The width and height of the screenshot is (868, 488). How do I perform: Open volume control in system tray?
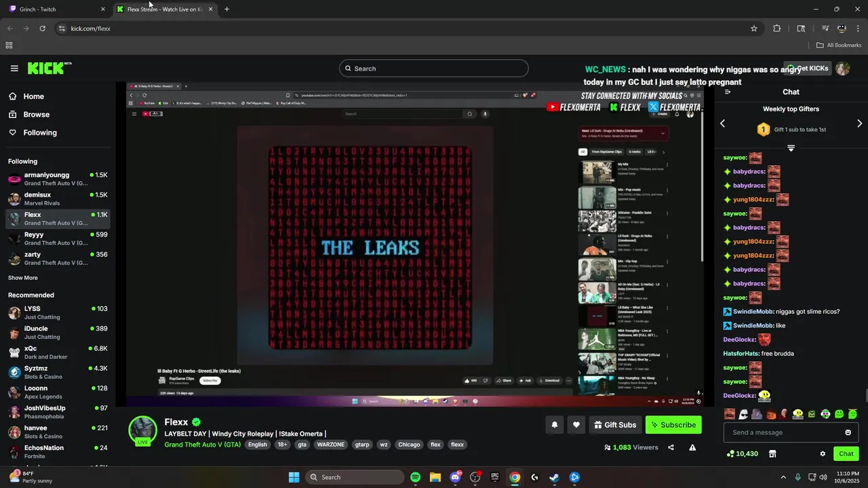pos(823,477)
